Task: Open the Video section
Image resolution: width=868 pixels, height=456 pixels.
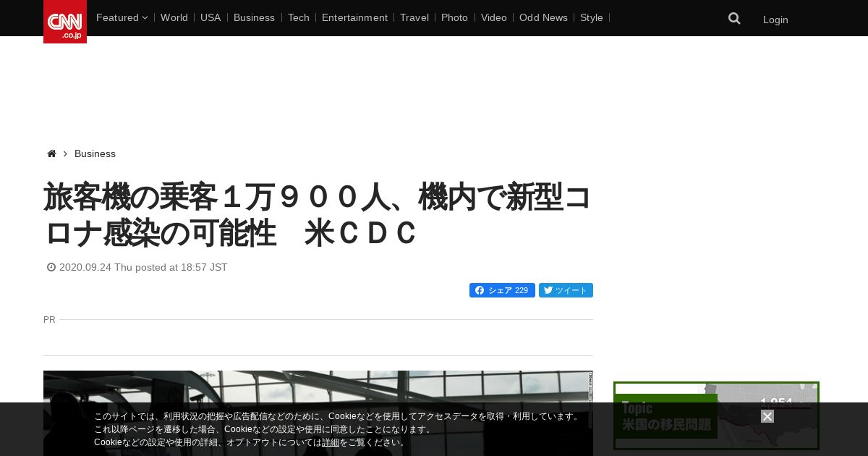Action: (x=493, y=17)
